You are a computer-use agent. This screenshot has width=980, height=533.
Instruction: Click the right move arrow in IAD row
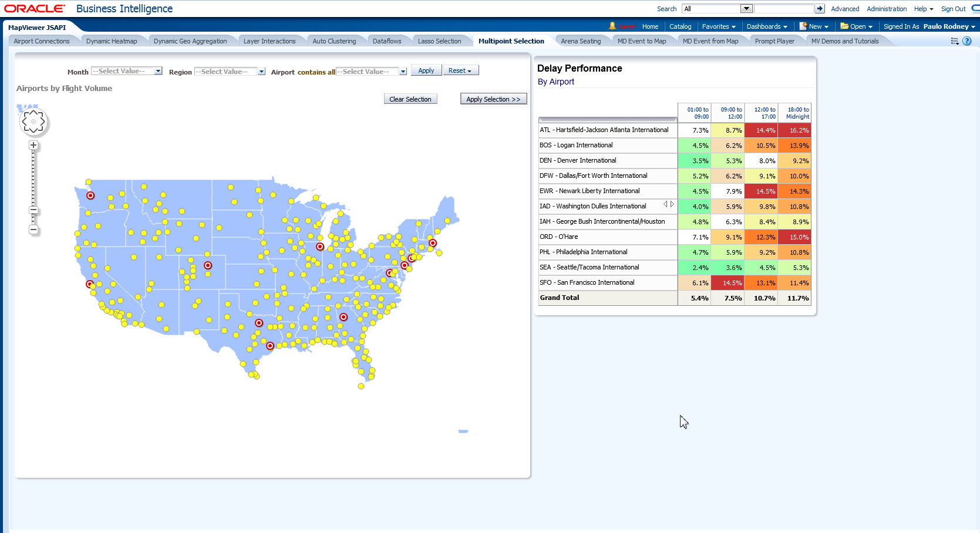click(672, 204)
